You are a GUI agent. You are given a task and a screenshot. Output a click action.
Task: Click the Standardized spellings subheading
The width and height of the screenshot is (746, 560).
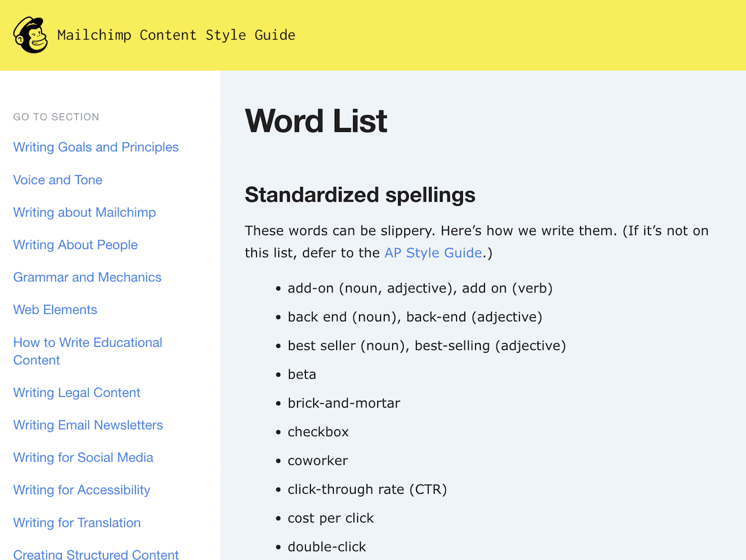pos(360,195)
